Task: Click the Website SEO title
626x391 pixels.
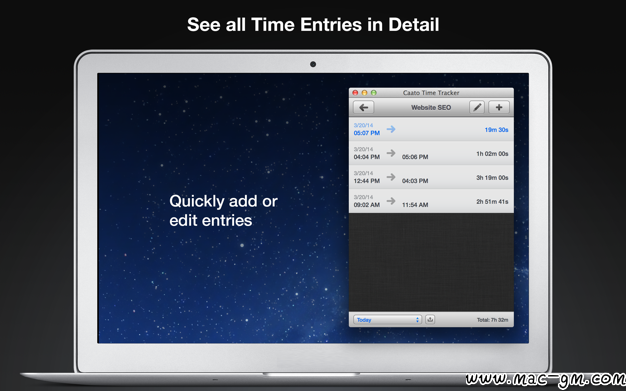Action: click(x=431, y=107)
